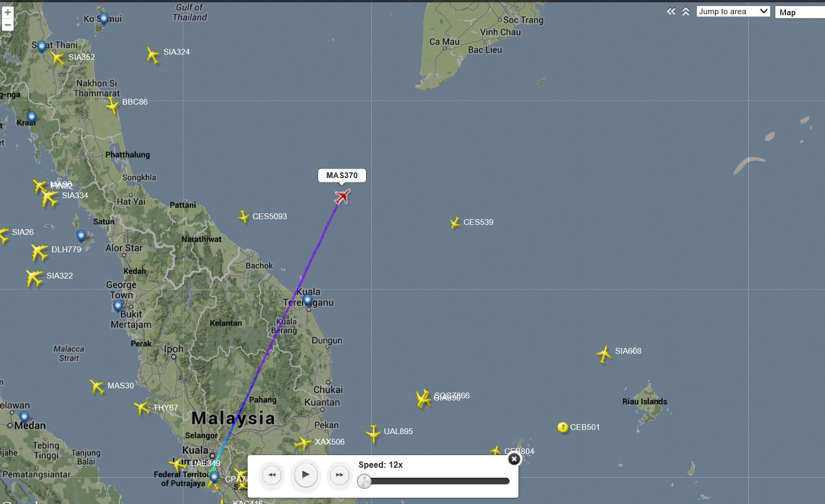The image size is (825, 504).
Task: Collapse panel with double up chevron
Action: point(686,11)
